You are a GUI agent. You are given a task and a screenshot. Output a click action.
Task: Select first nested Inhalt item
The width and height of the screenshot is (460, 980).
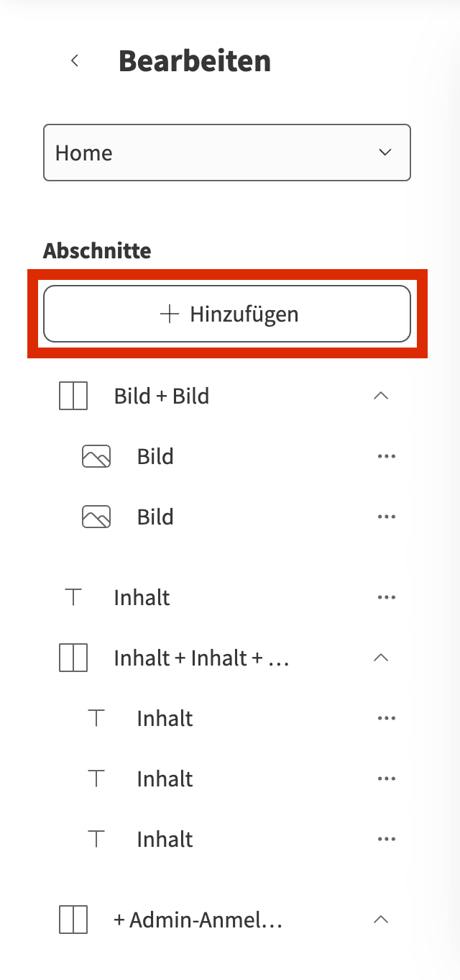pos(165,718)
